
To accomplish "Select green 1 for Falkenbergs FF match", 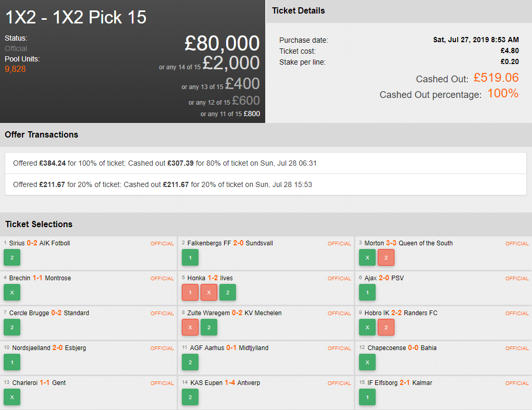I will [190, 257].
